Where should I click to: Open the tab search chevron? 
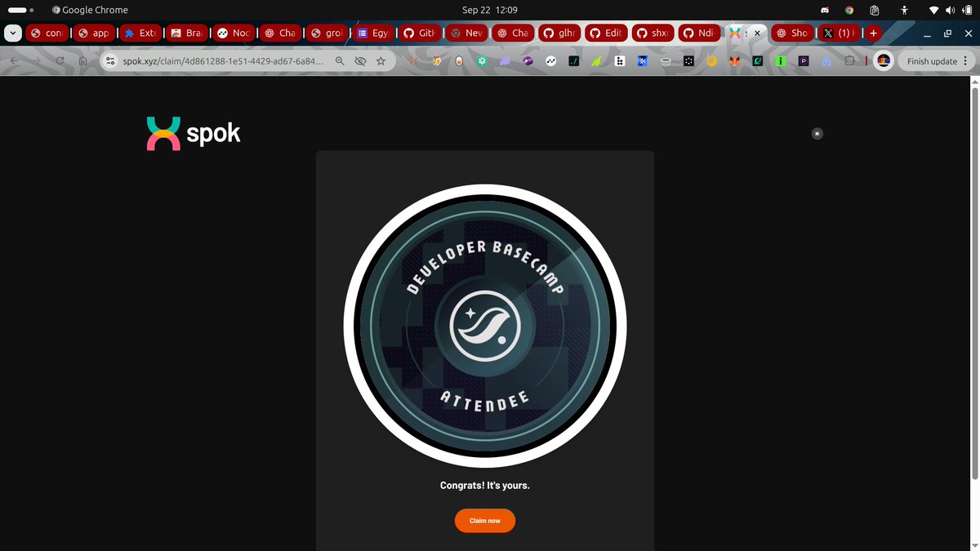(12, 33)
